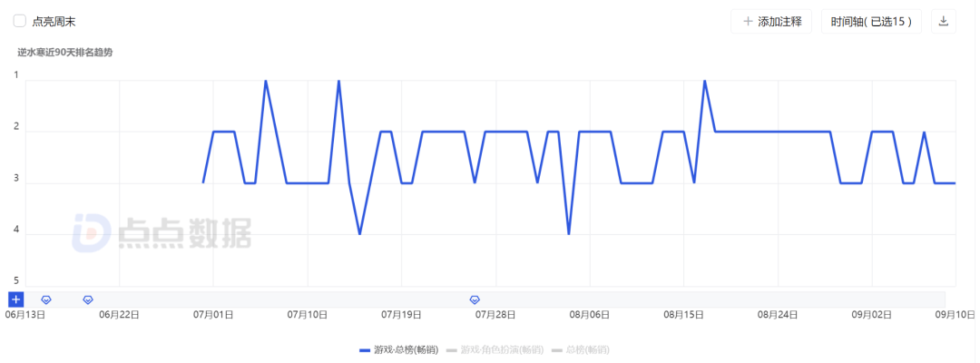Click the download chart icon
Screen dimensions: 980x363
tap(944, 22)
